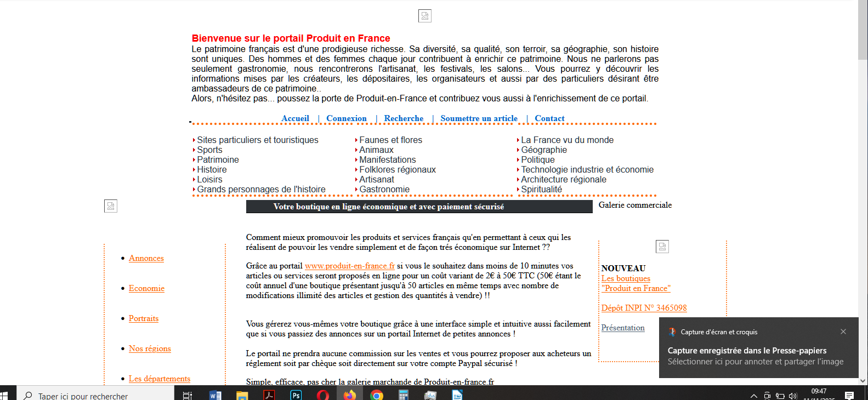Open Soumettre un article page
868x400 pixels.
(479, 118)
